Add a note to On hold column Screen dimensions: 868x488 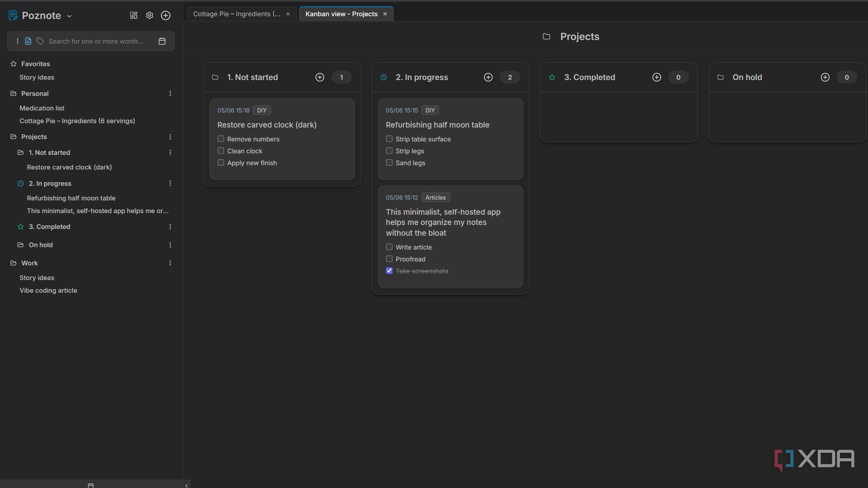point(825,77)
